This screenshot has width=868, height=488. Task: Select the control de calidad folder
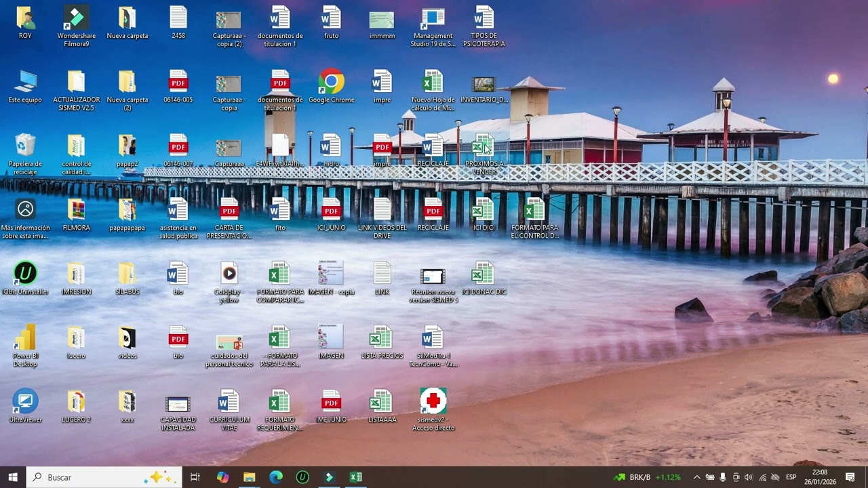pyautogui.click(x=77, y=155)
